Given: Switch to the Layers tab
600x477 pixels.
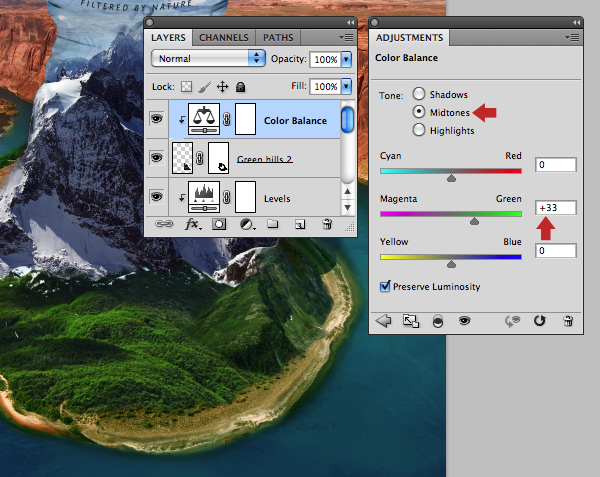Looking at the screenshot, I should (x=168, y=37).
